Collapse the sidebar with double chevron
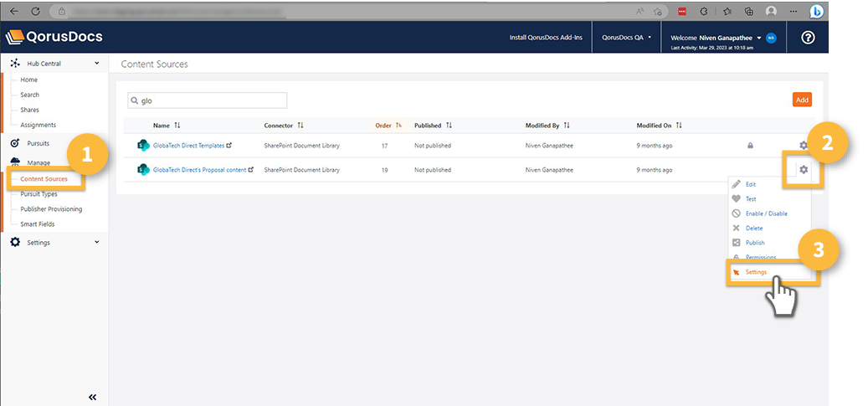This screenshot has height=406, width=868. pyautogui.click(x=92, y=397)
